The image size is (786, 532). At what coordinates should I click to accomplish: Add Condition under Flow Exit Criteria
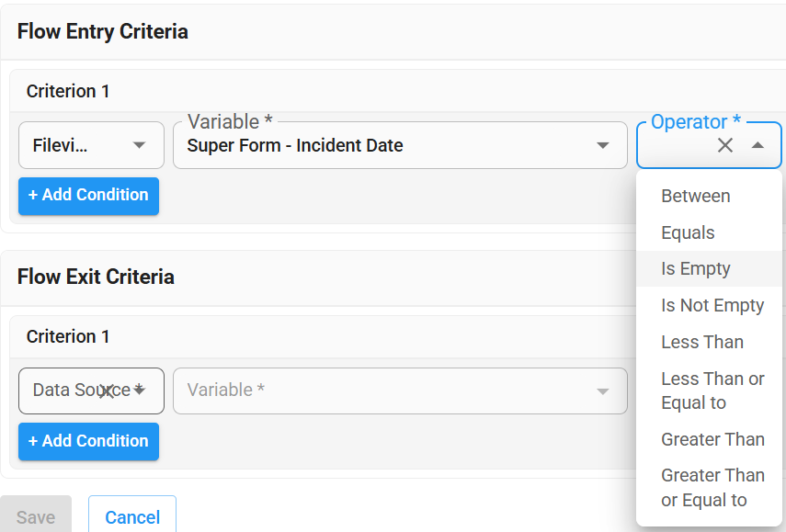(x=88, y=441)
